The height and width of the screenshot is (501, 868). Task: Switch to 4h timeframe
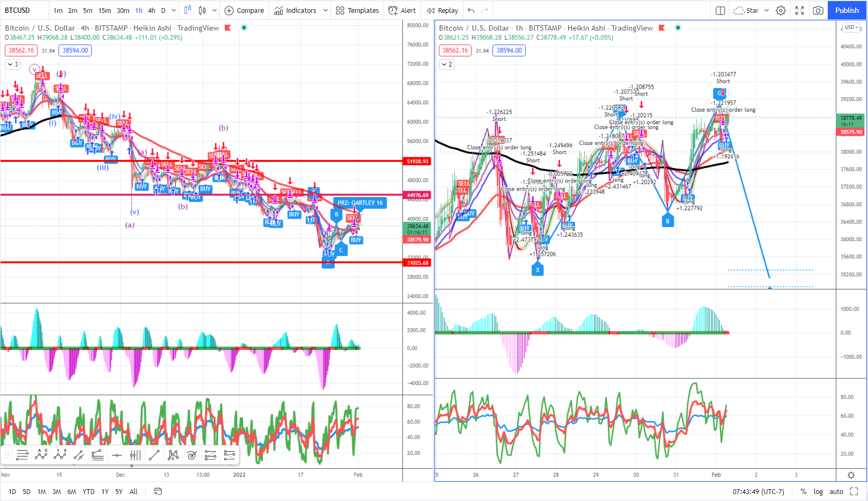pyautogui.click(x=152, y=10)
